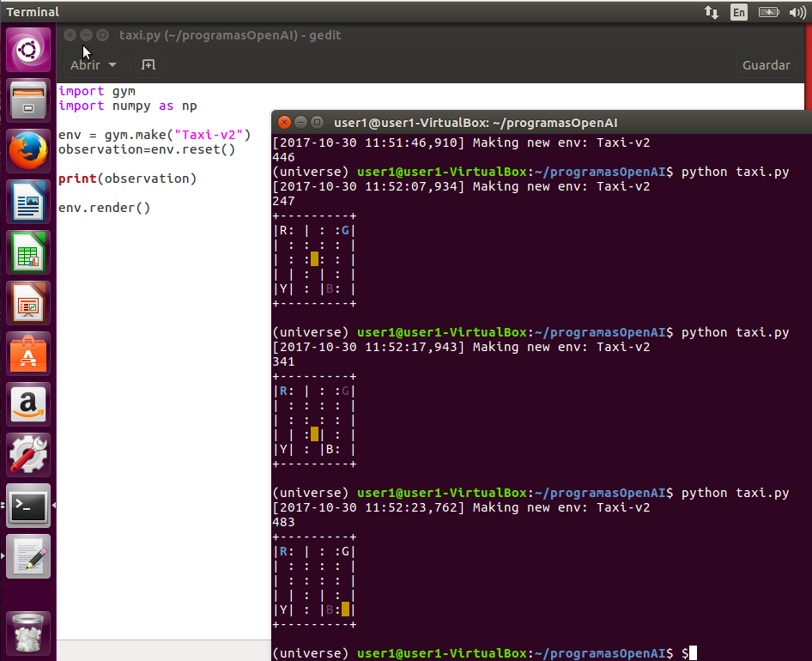Viewport: 812px width, 661px height.
Task: Expand the Abrir dropdown in gedit
Action: 94,64
